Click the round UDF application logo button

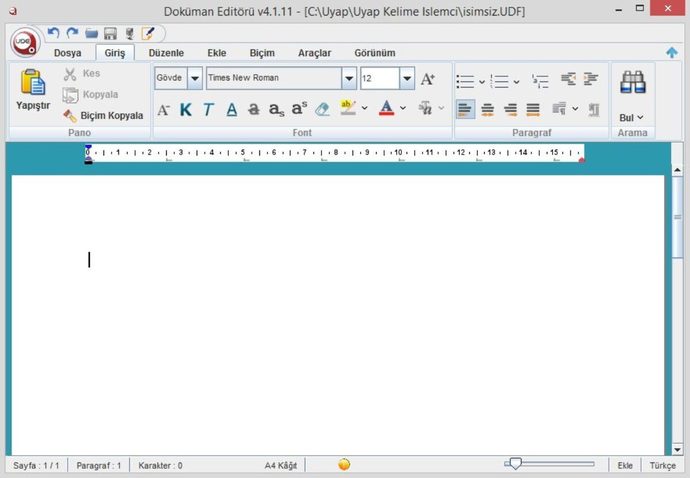26,43
